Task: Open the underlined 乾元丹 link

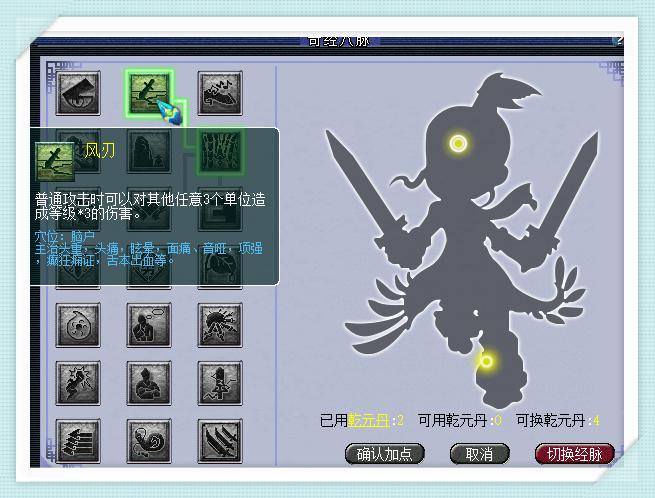Action: click(x=368, y=420)
